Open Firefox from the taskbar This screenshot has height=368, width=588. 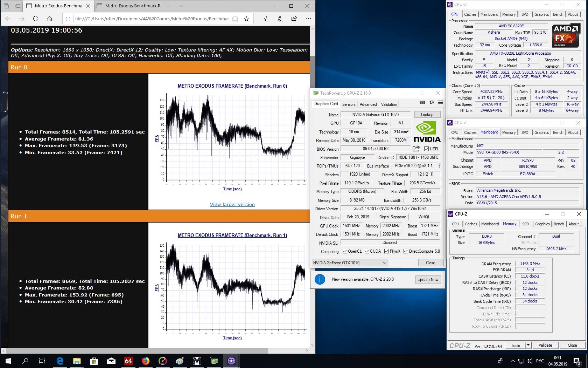point(145,361)
